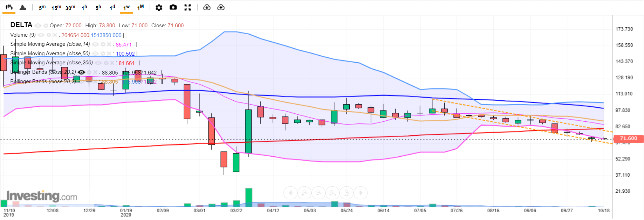Open settings for first Bollinger Bands row
The height and width of the screenshot is (220, 644).
(x=89, y=72)
